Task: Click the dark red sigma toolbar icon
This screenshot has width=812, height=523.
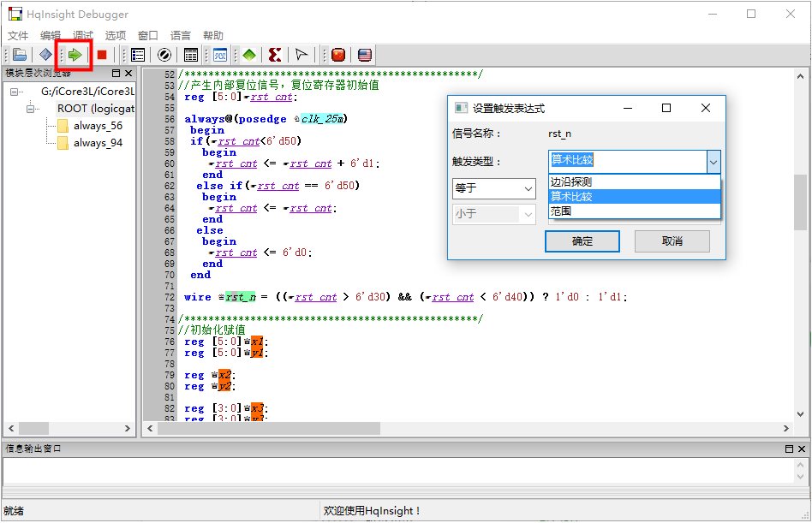Action: click(275, 55)
